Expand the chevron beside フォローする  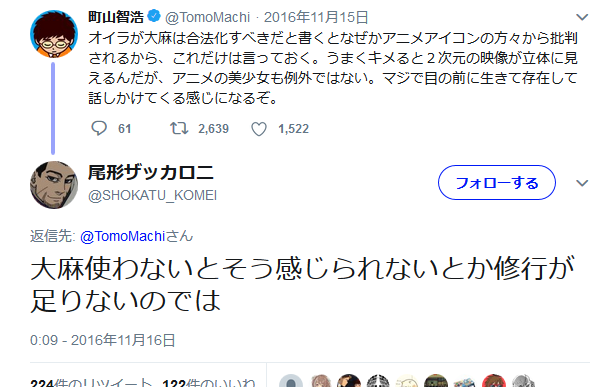pyautogui.click(x=582, y=183)
